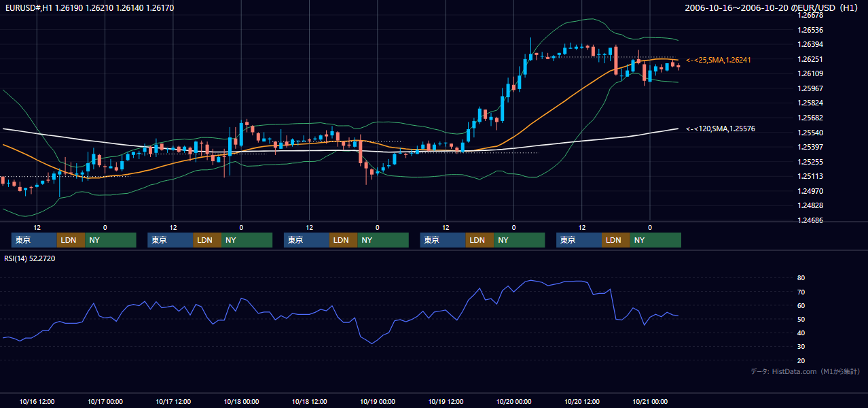
Task: Click price axis value 1.26109
Action: [x=810, y=73]
